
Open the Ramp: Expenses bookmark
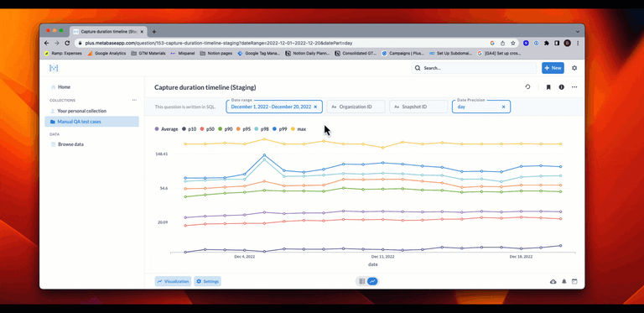[x=63, y=54]
